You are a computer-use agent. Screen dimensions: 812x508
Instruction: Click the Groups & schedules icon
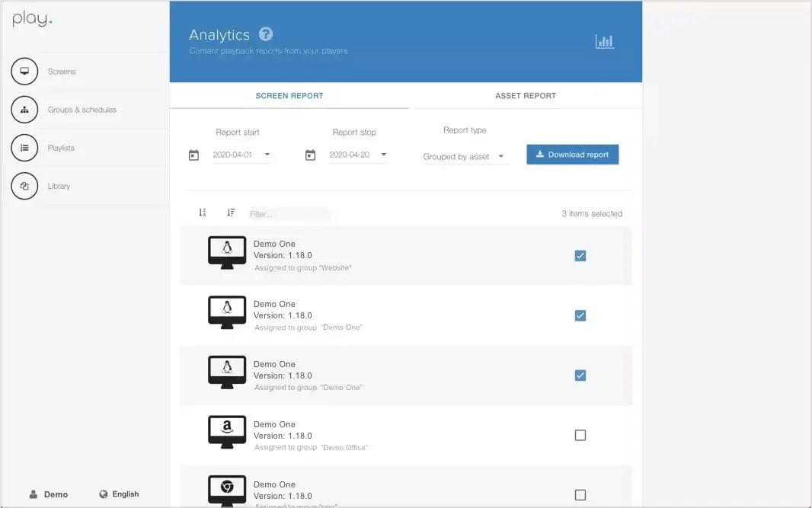pos(24,110)
